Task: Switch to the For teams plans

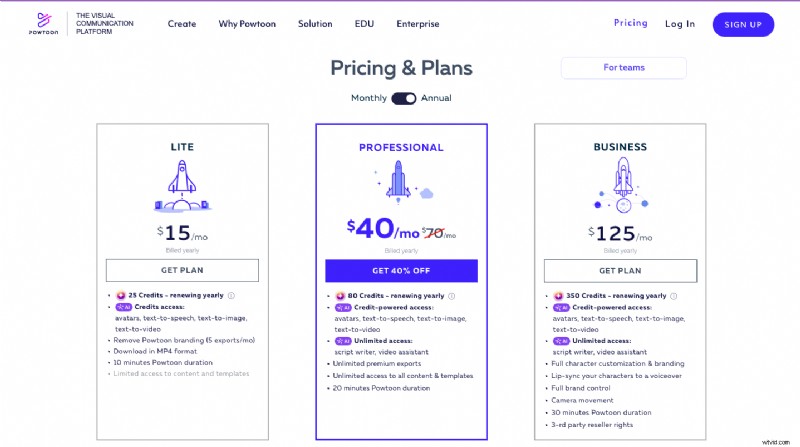Action: pyautogui.click(x=624, y=68)
